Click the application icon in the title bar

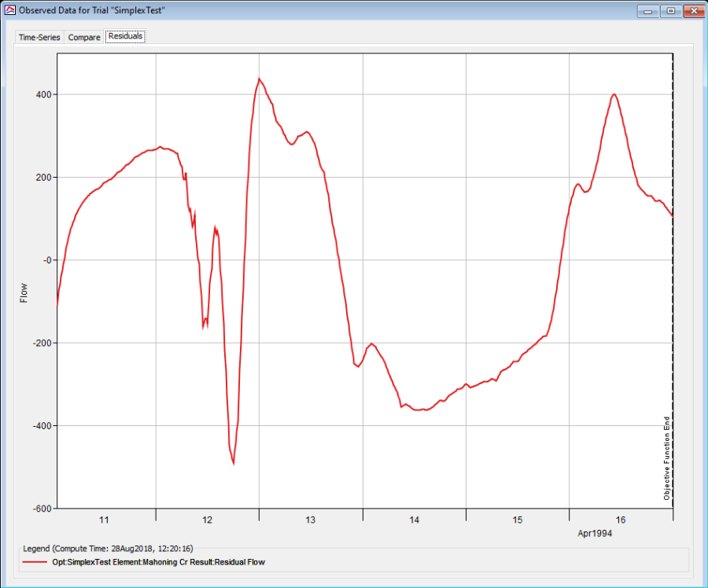[x=10, y=11]
